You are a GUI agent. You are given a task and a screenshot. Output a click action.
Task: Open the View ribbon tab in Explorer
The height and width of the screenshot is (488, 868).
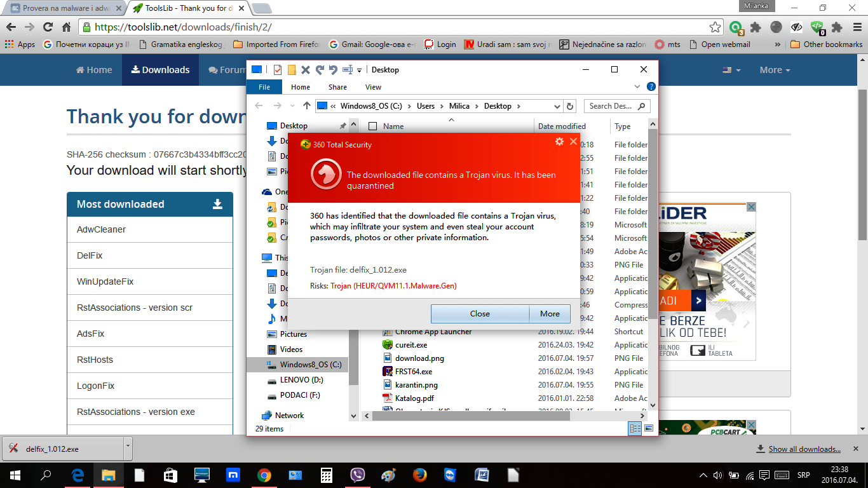click(x=373, y=87)
